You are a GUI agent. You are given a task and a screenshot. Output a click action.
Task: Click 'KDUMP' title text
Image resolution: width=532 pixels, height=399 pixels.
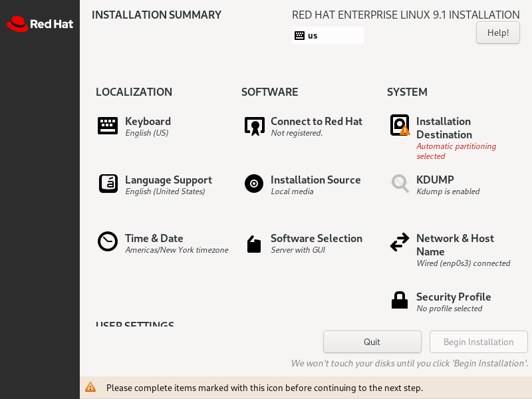point(435,180)
